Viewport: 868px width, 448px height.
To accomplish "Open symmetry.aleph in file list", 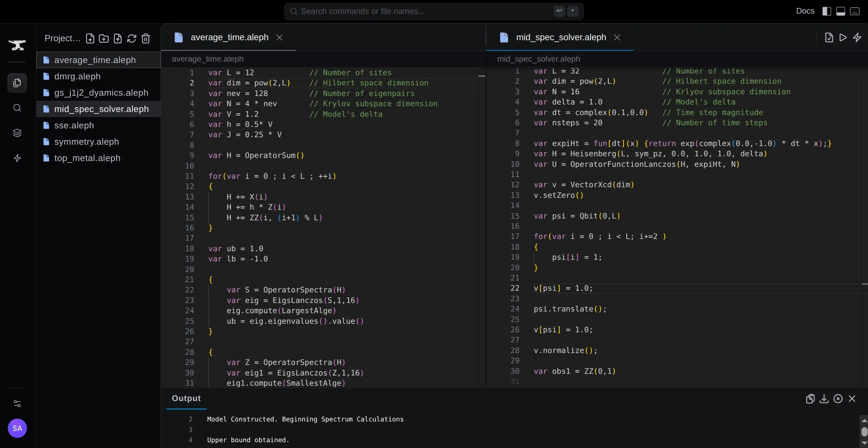I will coord(98,142).
